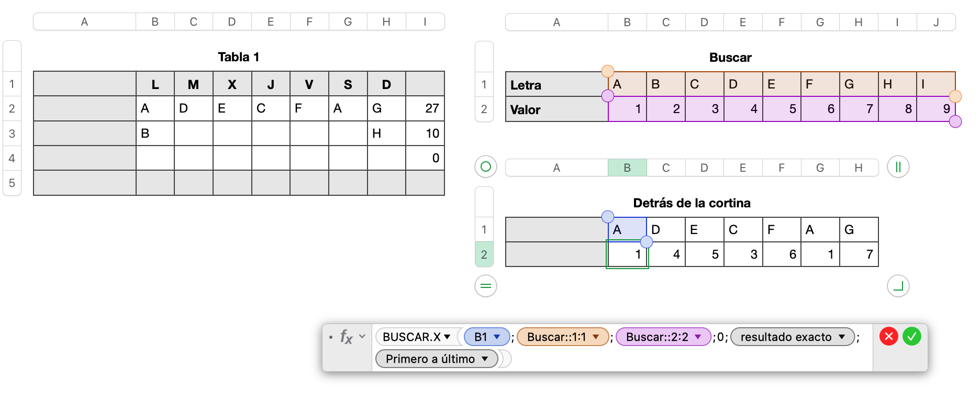This screenshot has height=400, width=980.
Task: Click the purple range handle below Valor 9
Action: point(955,121)
